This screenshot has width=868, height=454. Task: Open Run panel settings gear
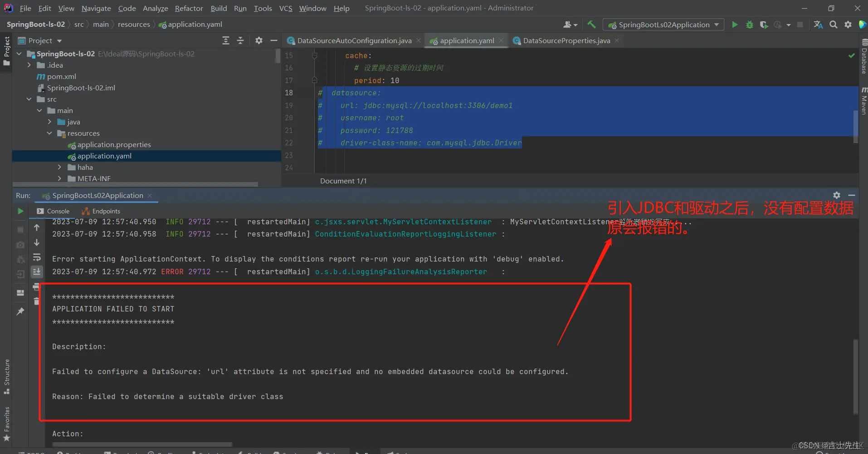(x=837, y=195)
